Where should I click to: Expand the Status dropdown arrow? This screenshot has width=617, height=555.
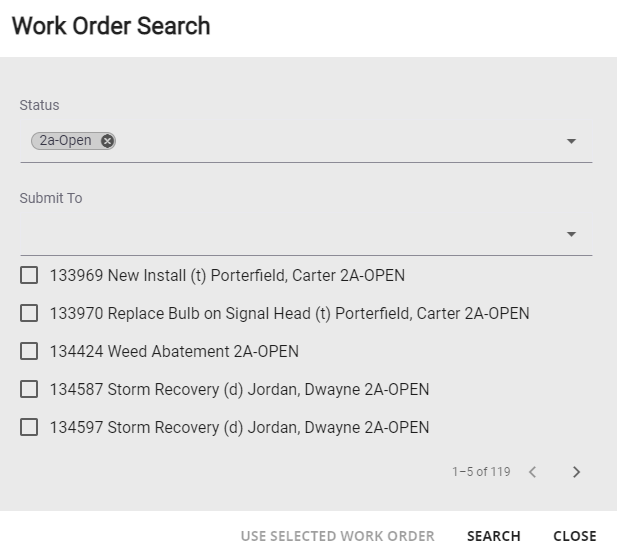click(571, 141)
